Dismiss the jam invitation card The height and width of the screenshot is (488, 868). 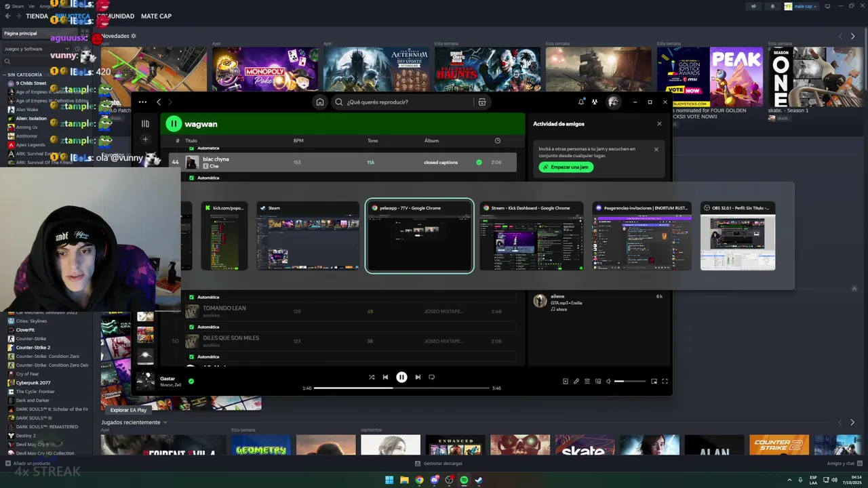pyautogui.click(x=656, y=149)
